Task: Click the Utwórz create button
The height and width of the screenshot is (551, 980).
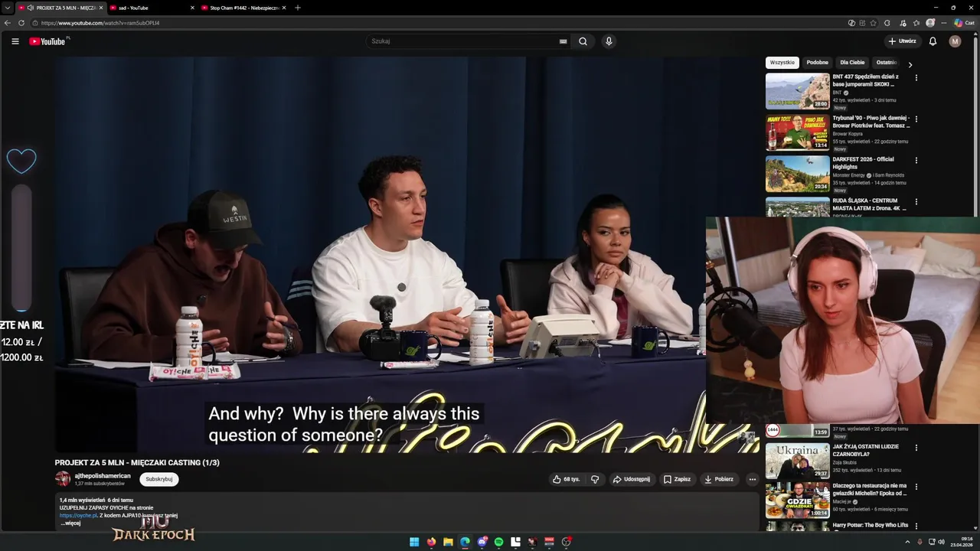Action: click(x=902, y=41)
